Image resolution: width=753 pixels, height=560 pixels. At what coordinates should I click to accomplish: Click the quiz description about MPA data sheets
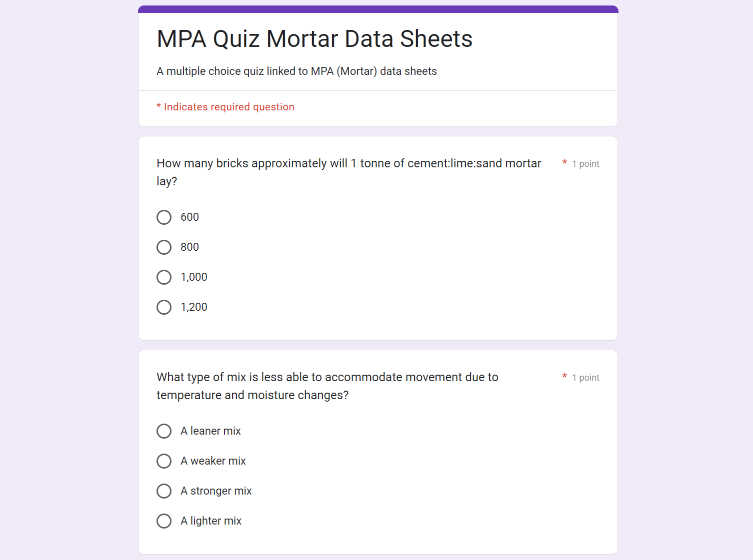tap(296, 71)
